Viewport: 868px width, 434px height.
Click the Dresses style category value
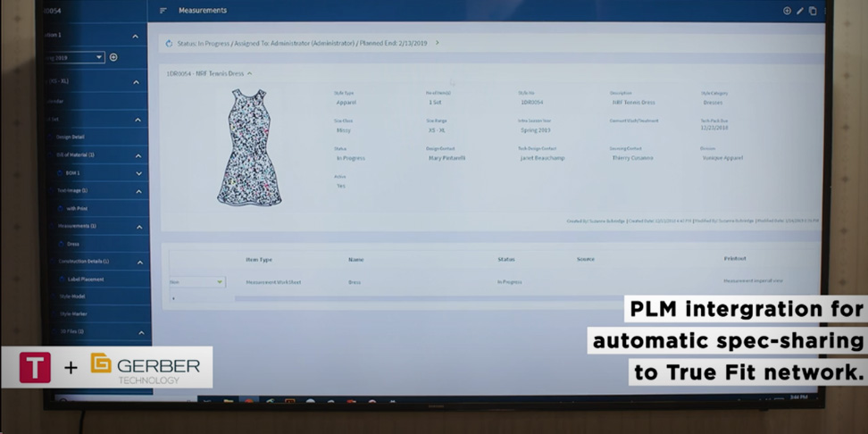click(713, 103)
